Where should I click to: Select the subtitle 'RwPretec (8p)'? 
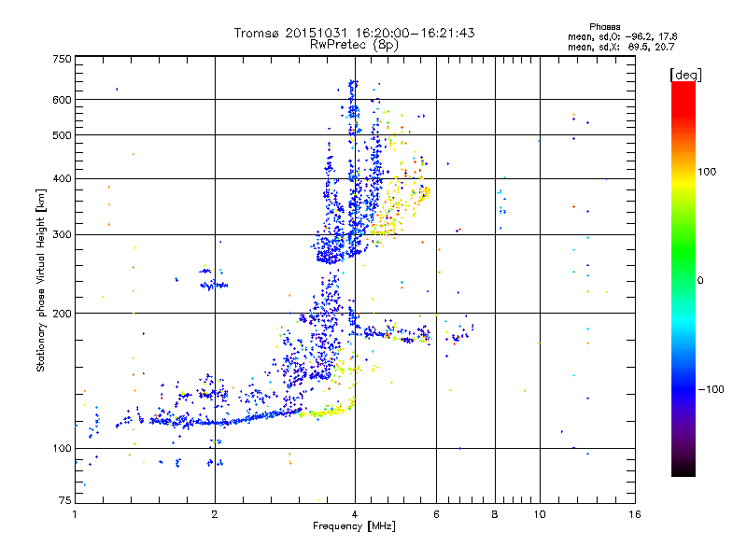point(354,45)
